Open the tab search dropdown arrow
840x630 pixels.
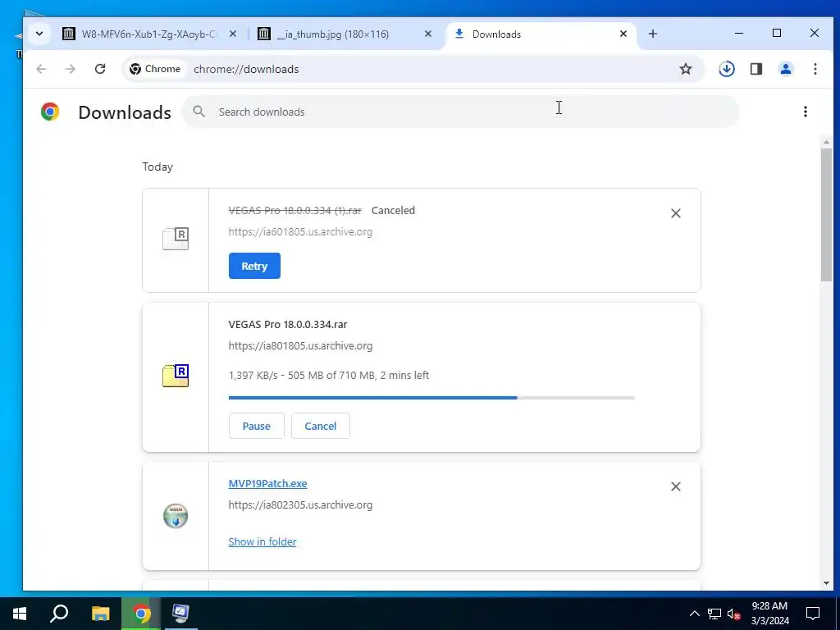[x=39, y=34]
